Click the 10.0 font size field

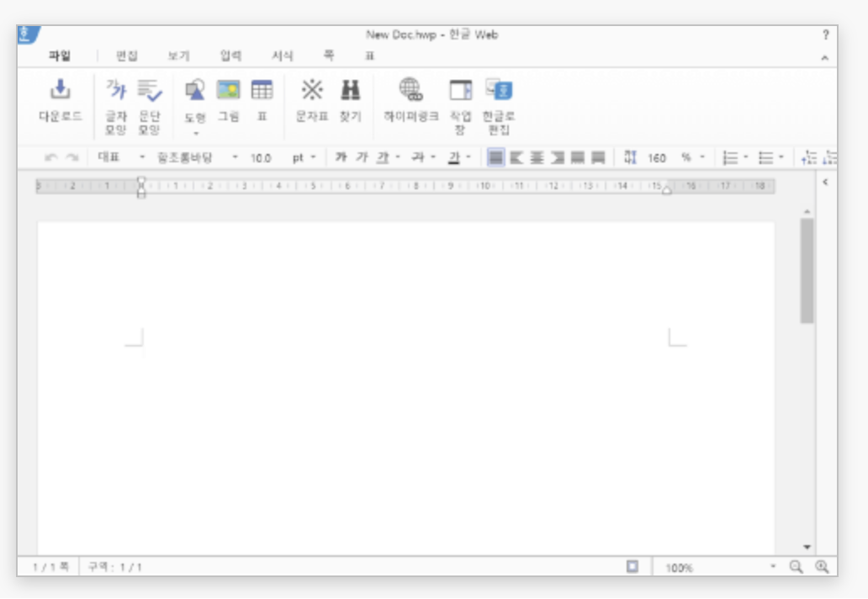click(x=263, y=158)
